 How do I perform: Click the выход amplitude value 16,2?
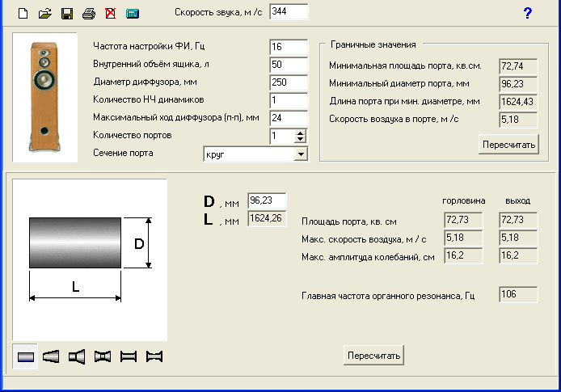[x=518, y=255]
